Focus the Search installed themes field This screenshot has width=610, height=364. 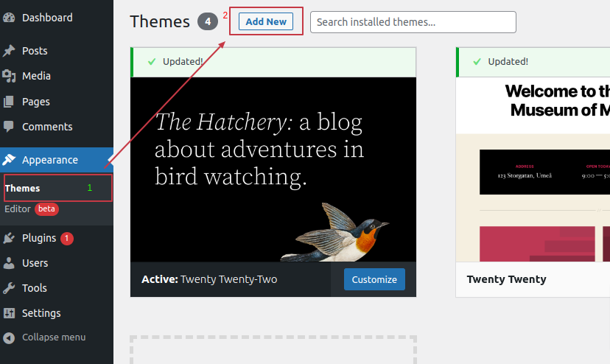tap(413, 22)
